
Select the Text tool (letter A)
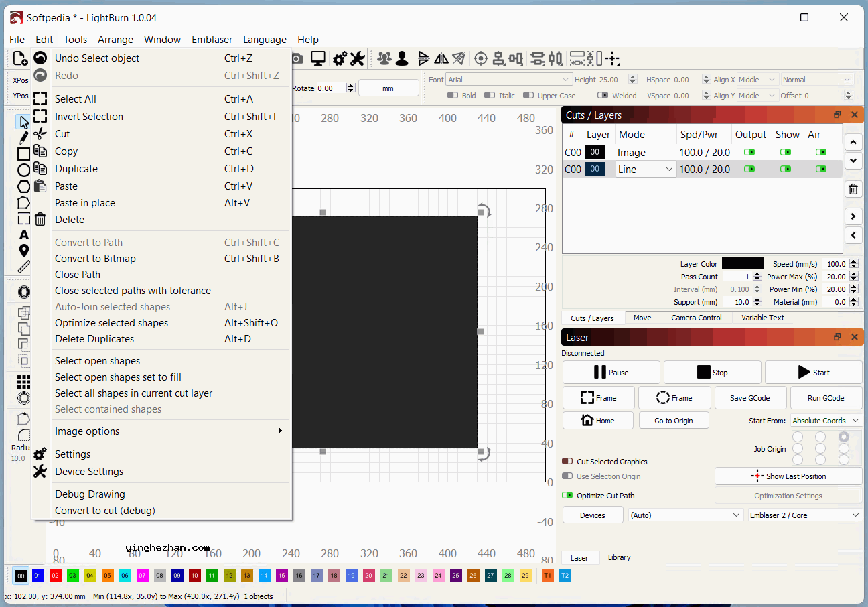click(24, 234)
